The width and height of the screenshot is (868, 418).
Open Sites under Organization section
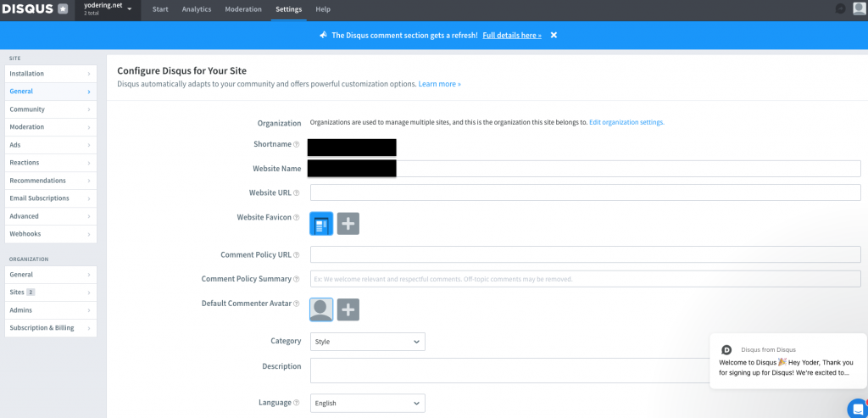point(50,293)
